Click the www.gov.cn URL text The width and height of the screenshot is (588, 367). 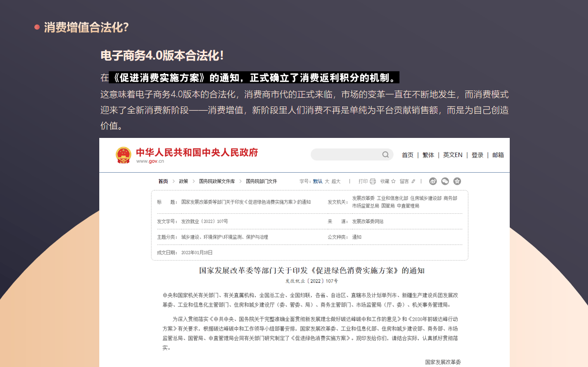point(150,161)
